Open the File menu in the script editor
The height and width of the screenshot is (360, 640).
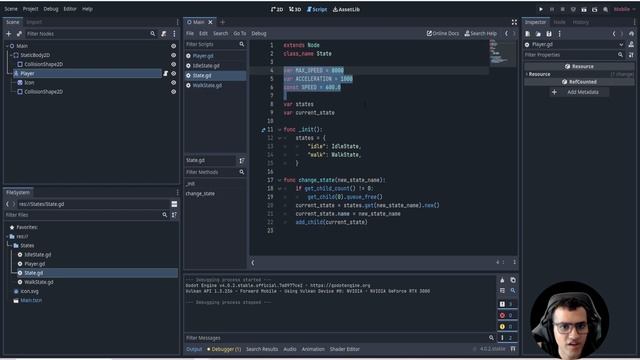[190, 33]
